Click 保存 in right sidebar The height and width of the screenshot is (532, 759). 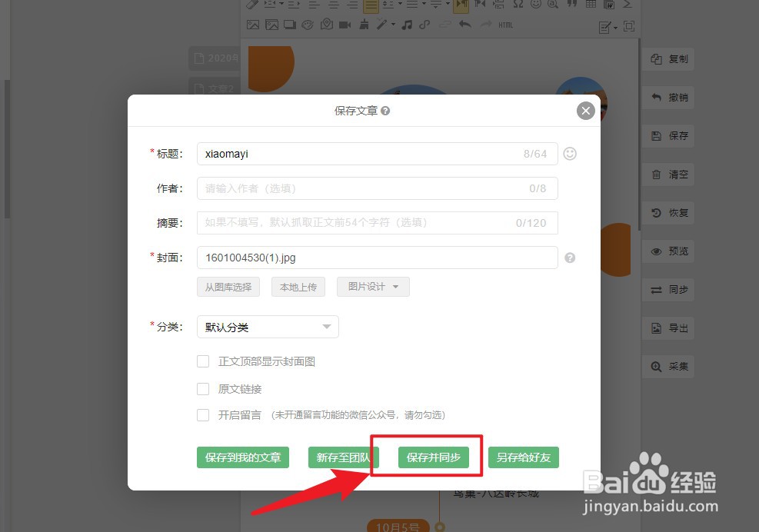[668, 136]
